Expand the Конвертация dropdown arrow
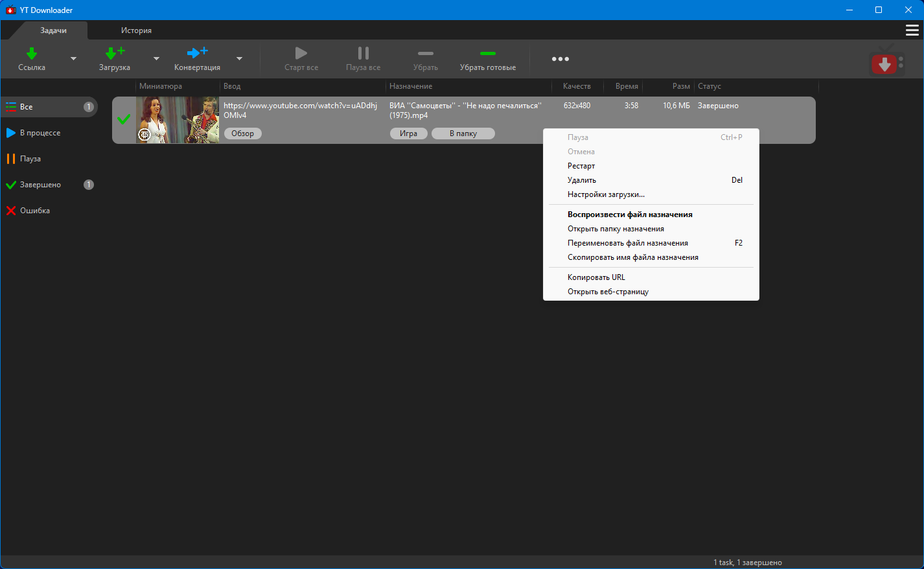924x569 pixels. [x=239, y=59]
